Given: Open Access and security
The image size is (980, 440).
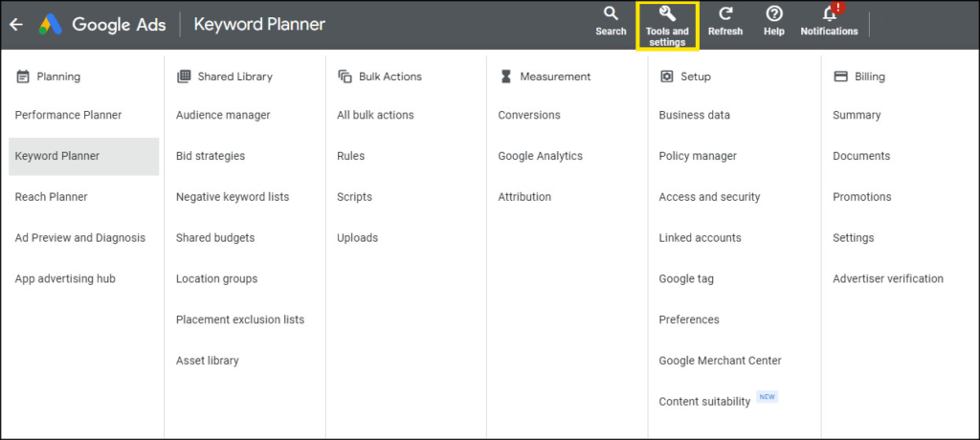Looking at the screenshot, I should point(709,197).
